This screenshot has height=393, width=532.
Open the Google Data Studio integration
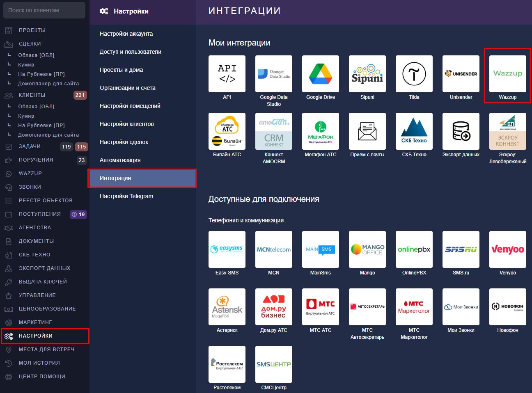[x=274, y=74]
